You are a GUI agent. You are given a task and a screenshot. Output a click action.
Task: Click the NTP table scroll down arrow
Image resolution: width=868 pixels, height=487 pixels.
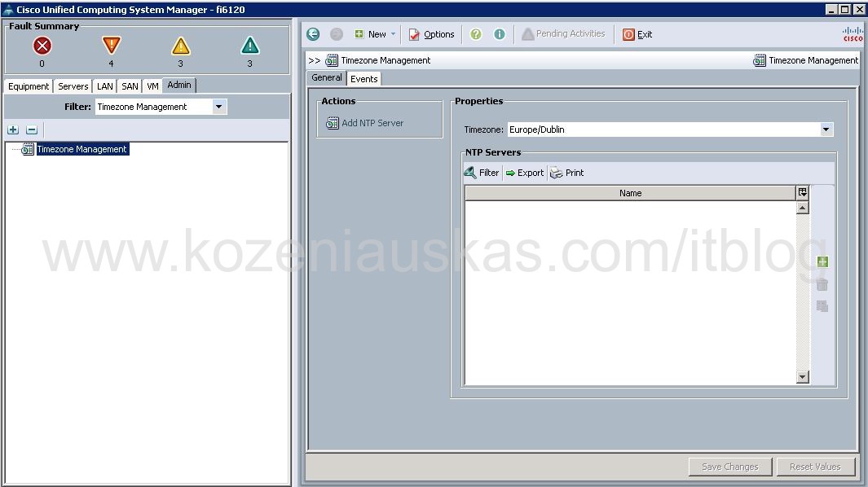(803, 377)
